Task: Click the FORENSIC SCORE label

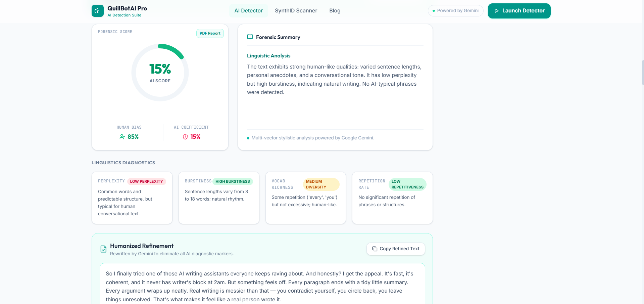Action: point(115,32)
